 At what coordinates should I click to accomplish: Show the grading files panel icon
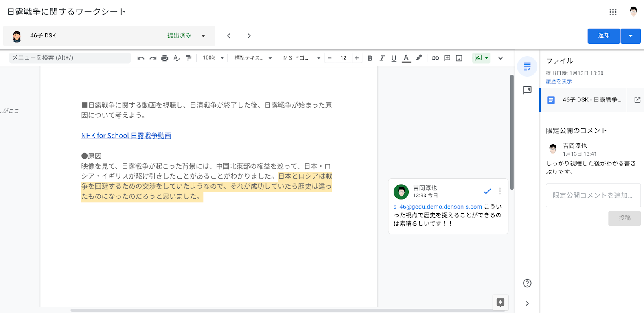point(527,66)
